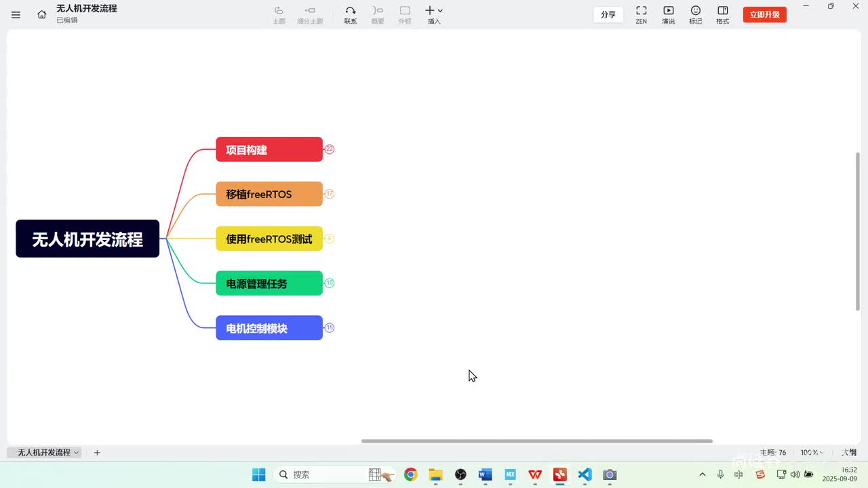The width and height of the screenshot is (868, 488).
Task: Open the 无人机开发流程 sheet tab menu
Action: (x=77, y=452)
